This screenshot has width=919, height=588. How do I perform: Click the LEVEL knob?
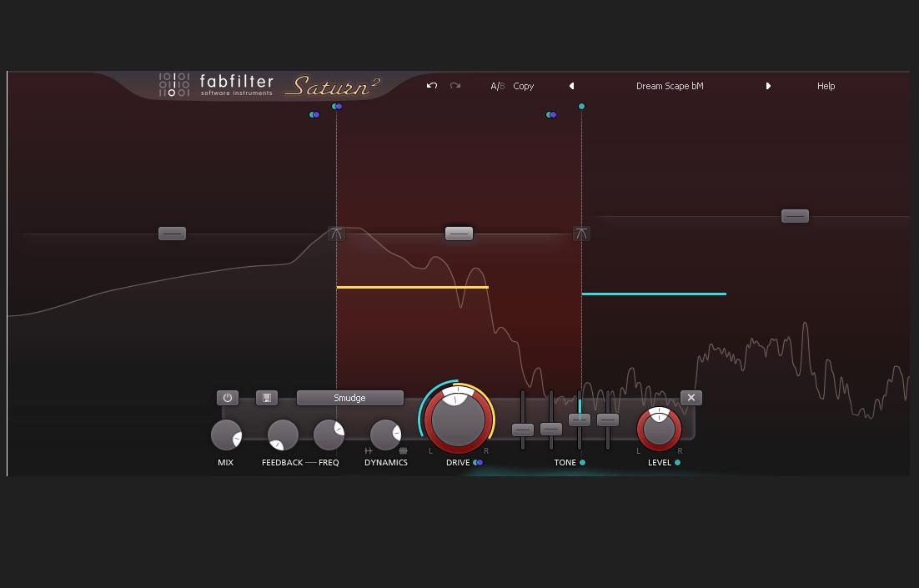tap(660, 430)
